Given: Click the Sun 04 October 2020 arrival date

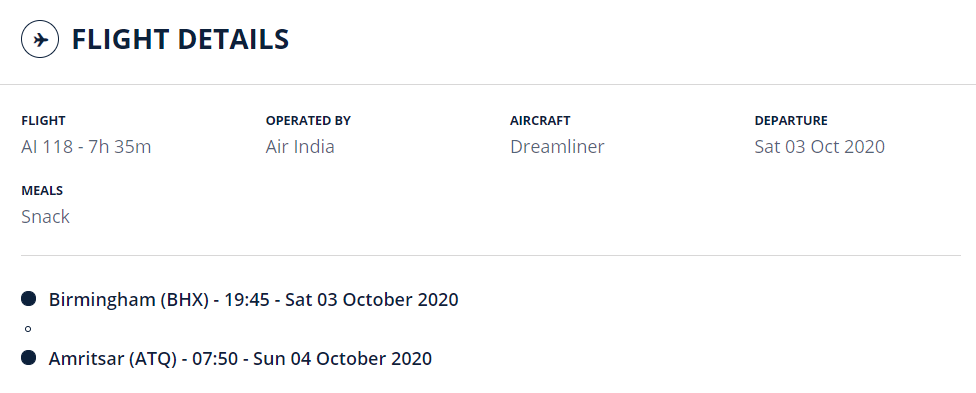Looking at the screenshot, I should (342, 359).
